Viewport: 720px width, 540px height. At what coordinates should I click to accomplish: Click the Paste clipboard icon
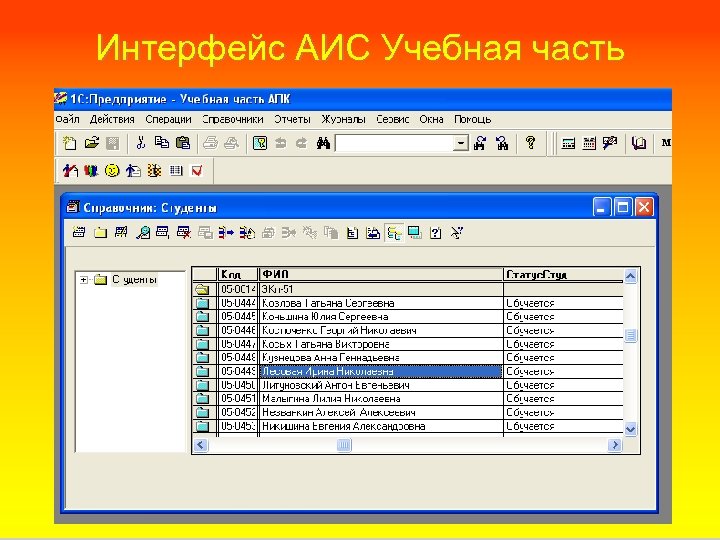coord(183,143)
